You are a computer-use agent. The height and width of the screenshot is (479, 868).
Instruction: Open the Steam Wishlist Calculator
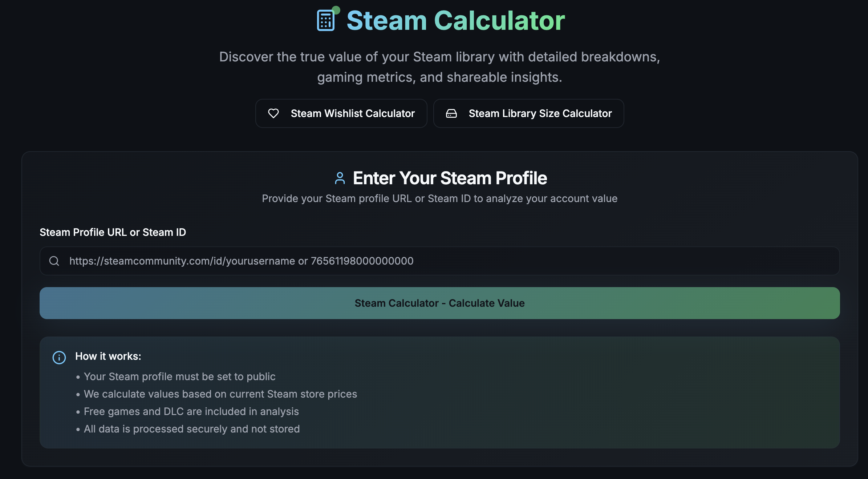pyautogui.click(x=341, y=113)
